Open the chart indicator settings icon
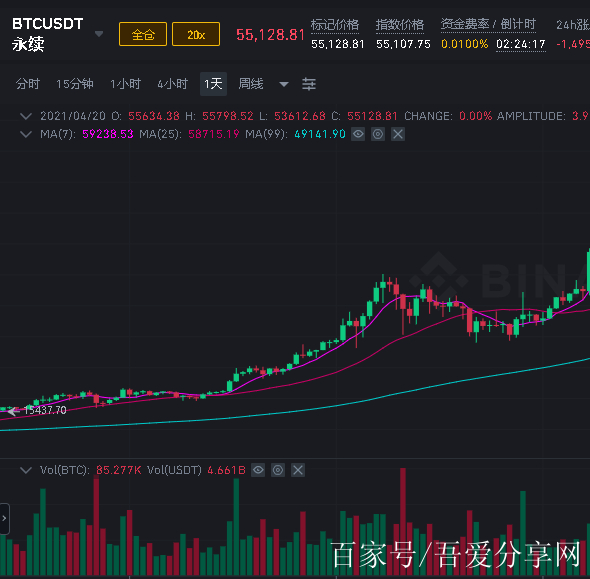The image size is (590, 579). tap(309, 84)
